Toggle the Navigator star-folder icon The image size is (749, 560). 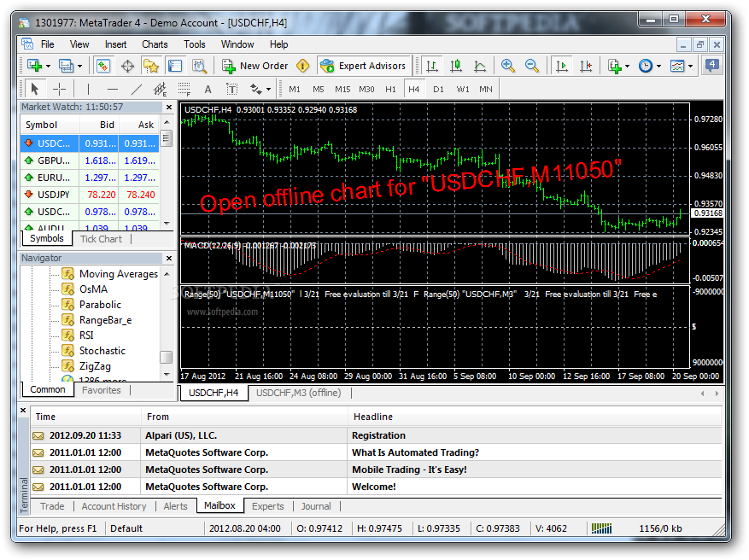[151, 66]
